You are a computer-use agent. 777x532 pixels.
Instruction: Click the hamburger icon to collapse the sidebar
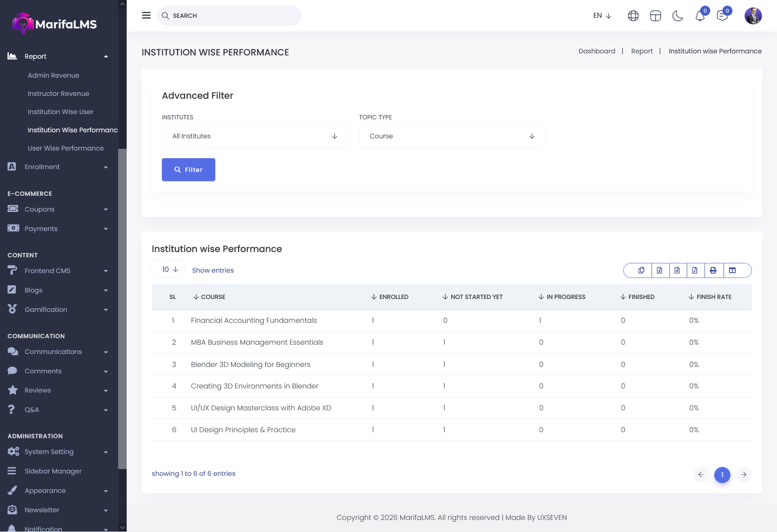pos(146,15)
